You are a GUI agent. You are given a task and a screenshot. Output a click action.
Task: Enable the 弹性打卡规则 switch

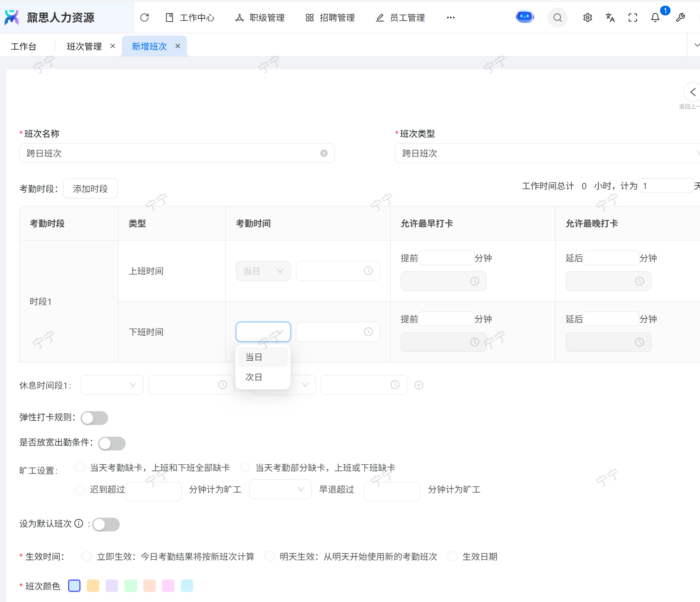(x=94, y=418)
